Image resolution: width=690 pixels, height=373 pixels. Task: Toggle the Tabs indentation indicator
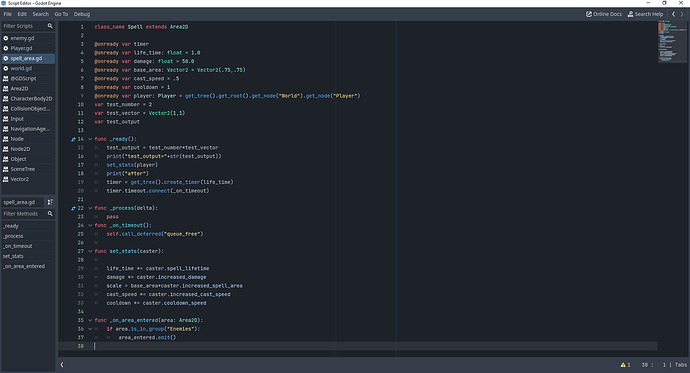click(x=681, y=365)
